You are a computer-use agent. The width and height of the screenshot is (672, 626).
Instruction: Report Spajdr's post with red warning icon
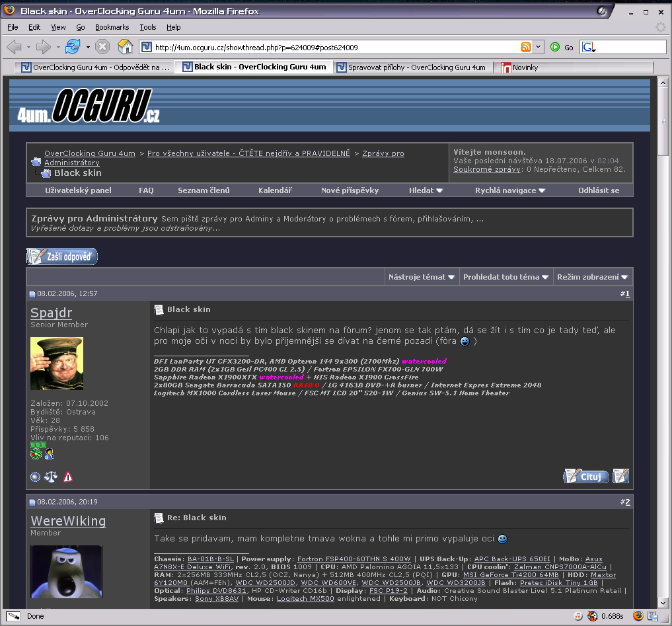click(x=67, y=477)
